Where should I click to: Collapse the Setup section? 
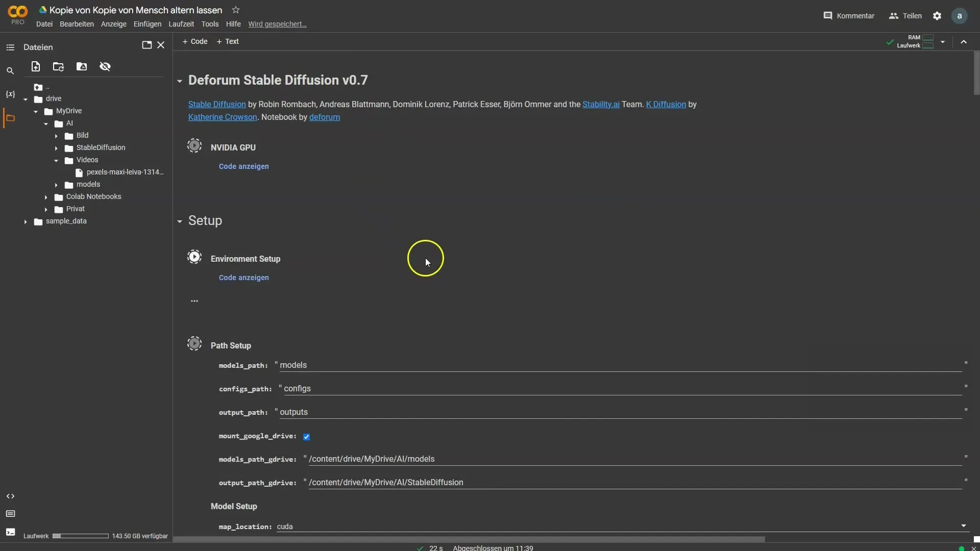tap(180, 221)
